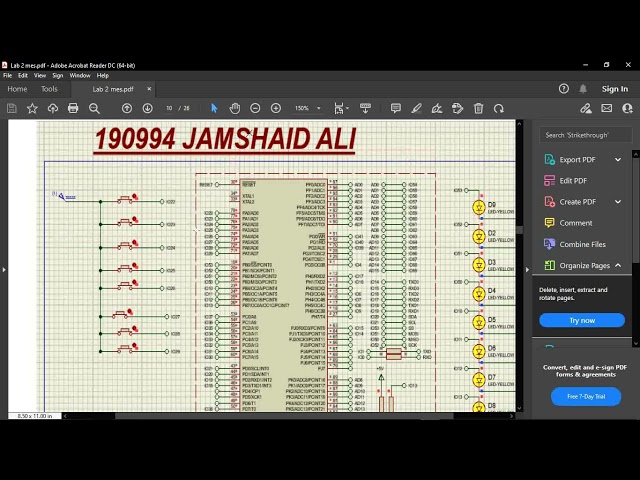
Task: Print the document with printer icon
Action: pos(73,108)
